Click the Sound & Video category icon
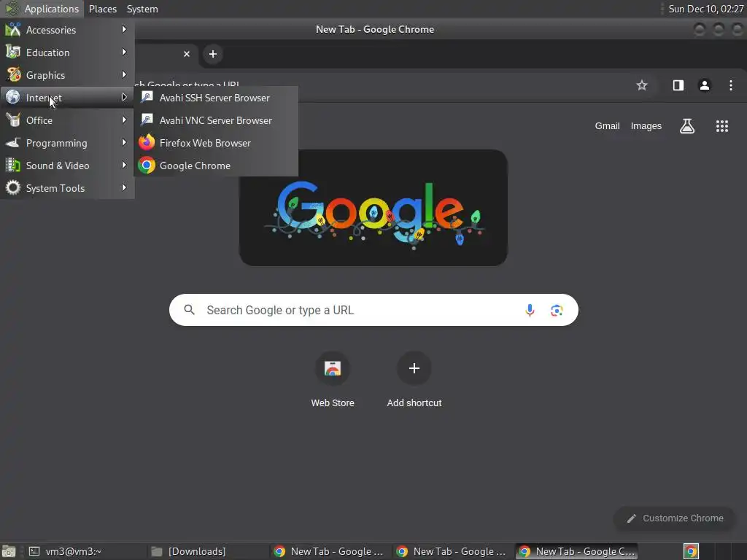Image resolution: width=747 pixels, height=560 pixels. 13,166
